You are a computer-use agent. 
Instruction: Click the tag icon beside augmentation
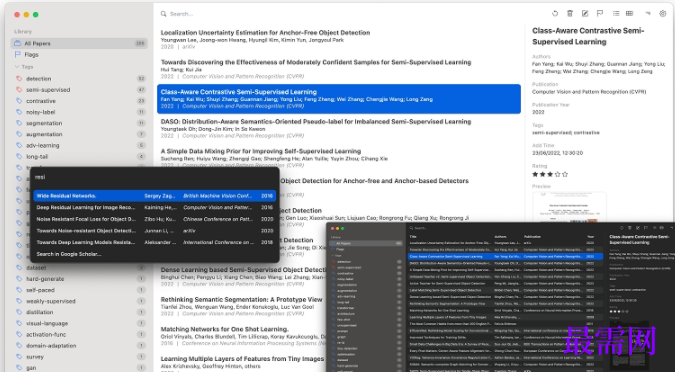coord(19,134)
